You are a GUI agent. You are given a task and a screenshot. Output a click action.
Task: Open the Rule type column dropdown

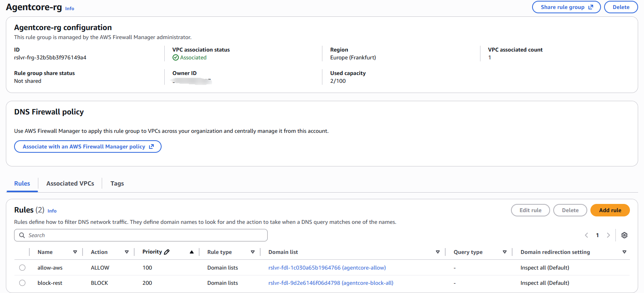click(x=253, y=252)
